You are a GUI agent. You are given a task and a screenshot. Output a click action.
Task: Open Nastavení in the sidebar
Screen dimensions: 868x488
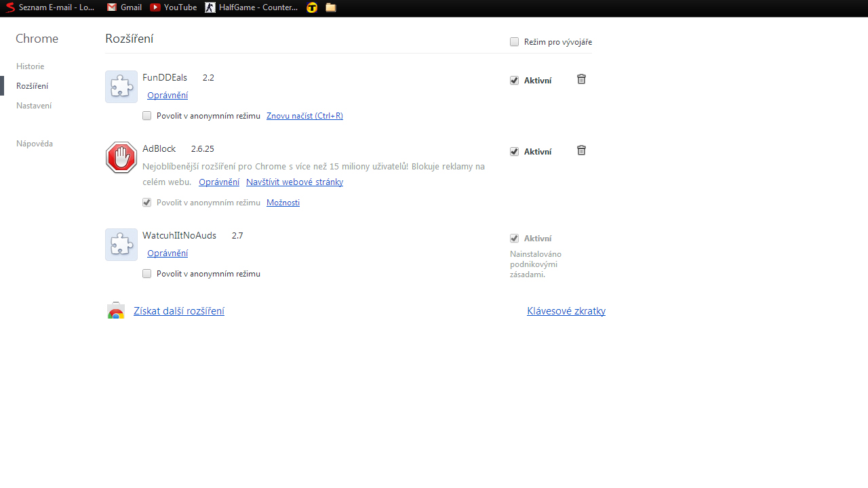point(34,106)
